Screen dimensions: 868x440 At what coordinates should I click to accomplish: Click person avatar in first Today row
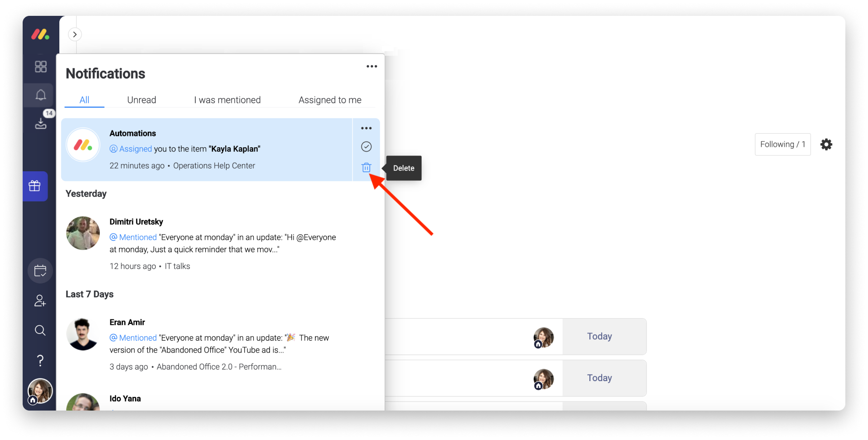[544, 338]
